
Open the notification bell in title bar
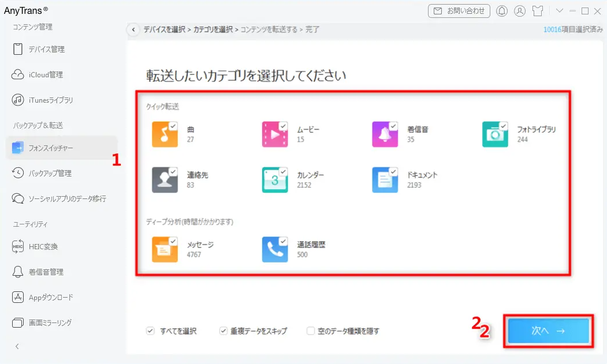point(502,11)
